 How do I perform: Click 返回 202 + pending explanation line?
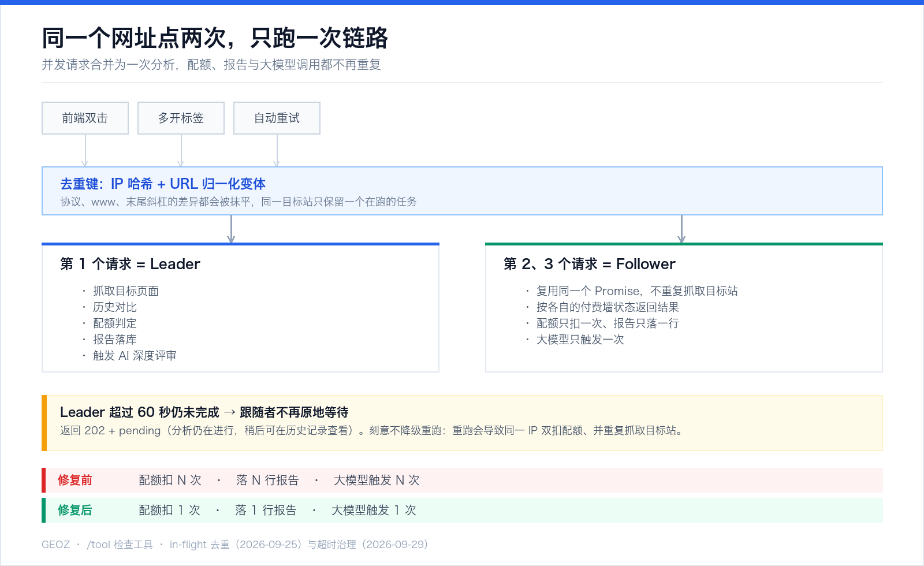coord(372,430)
